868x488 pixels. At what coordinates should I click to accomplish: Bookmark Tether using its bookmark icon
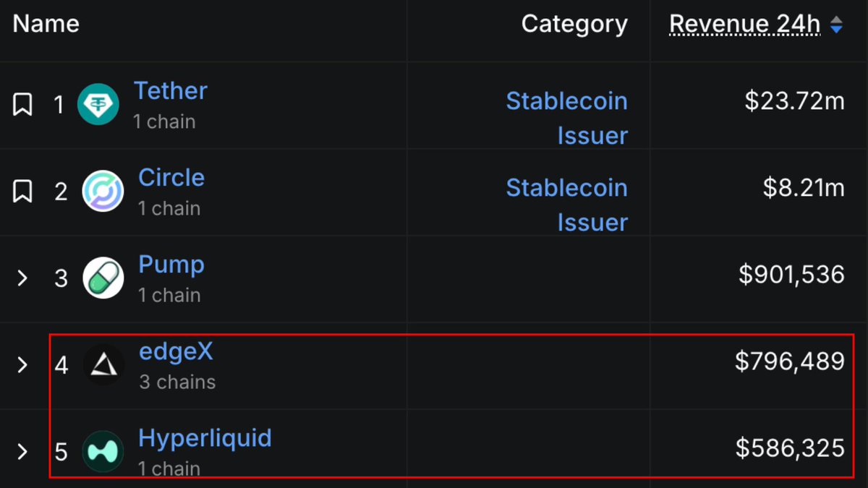tap(22, 104)
